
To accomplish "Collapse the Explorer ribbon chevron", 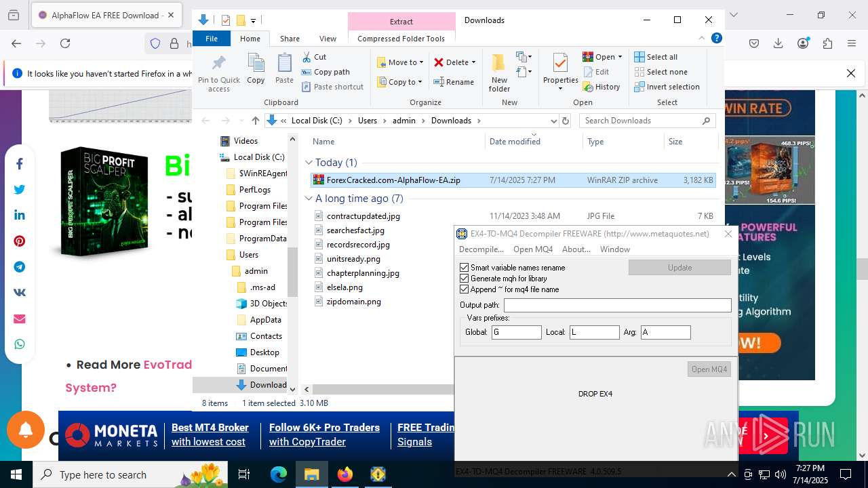I will (703, 39).
